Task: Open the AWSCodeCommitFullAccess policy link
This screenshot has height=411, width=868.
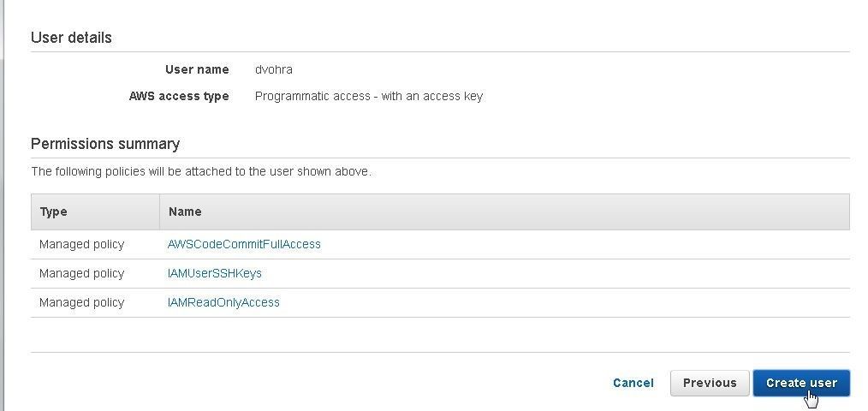Action: tap(244, 244)
